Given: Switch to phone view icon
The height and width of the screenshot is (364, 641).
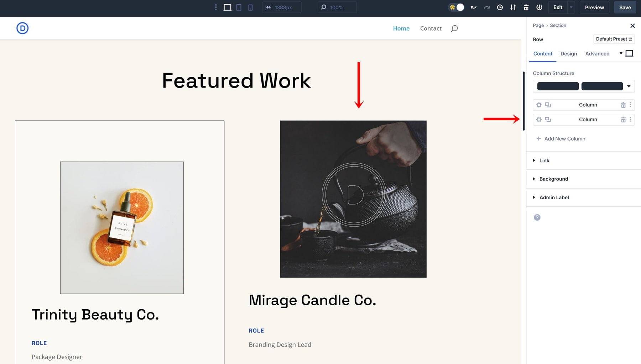Looking at the screenshot, I should pyautogui.click(x=250, y=7).
